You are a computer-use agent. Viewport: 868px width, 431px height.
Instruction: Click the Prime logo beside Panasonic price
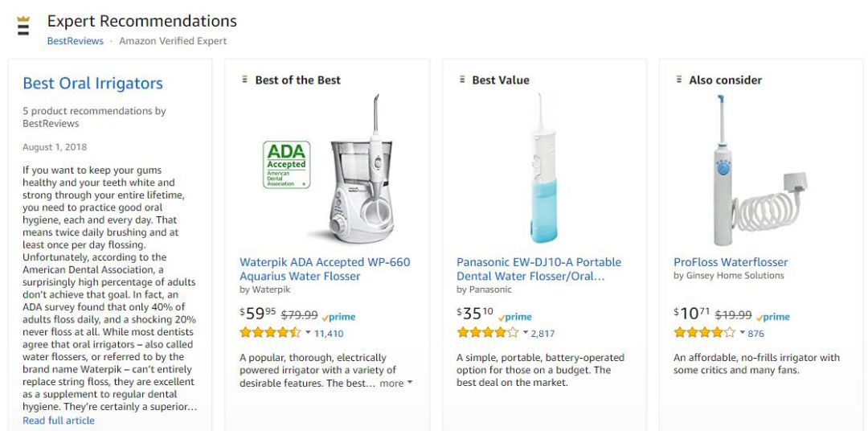point(515,317)
